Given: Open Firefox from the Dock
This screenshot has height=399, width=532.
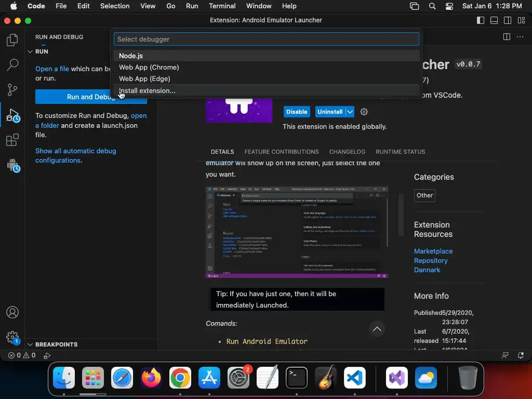Looking at the screenshot, I should pos(151,378).
